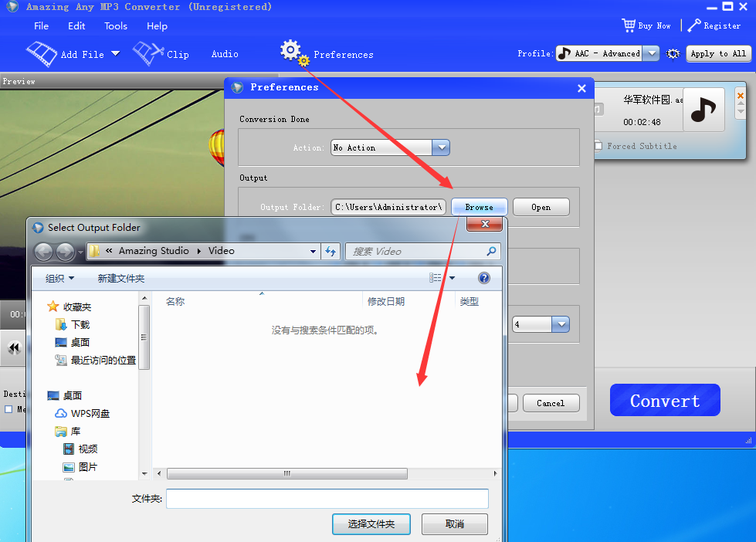Click the gear icon next to Apply to All
This screenshot has height=542, width=756.
tap(673, 54)
